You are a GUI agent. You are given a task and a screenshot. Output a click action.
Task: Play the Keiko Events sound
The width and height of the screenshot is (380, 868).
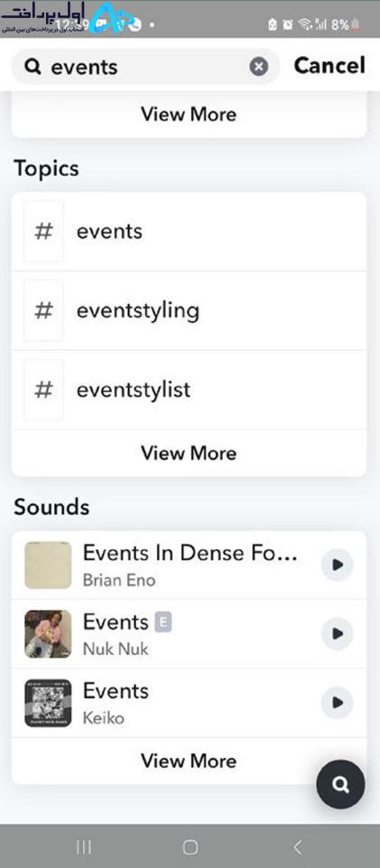(337, 703)
